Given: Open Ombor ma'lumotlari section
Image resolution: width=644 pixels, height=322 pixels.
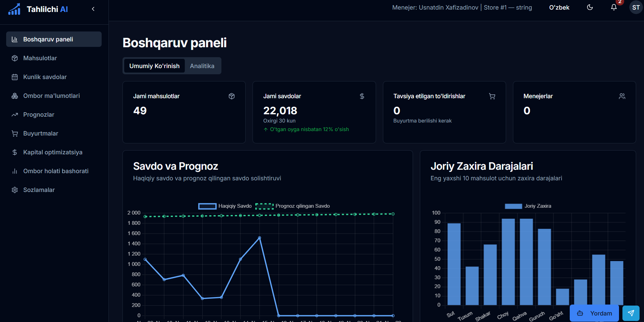Looking at the screenshot, I should pos(51,96).
